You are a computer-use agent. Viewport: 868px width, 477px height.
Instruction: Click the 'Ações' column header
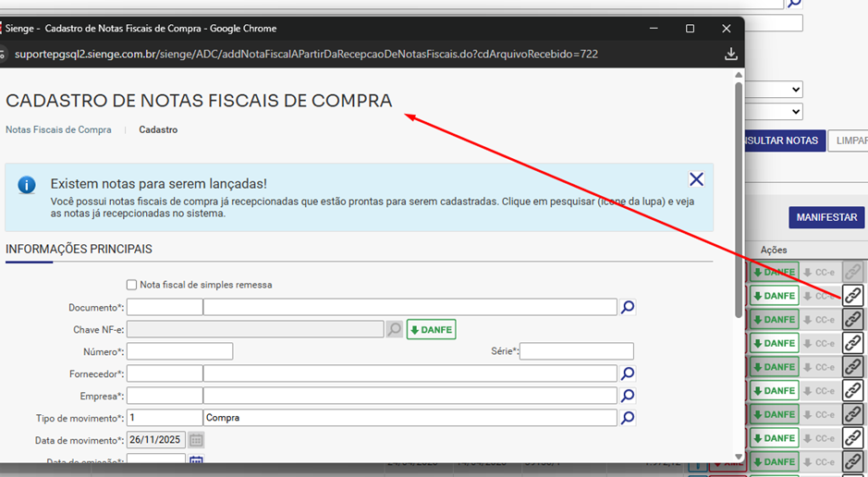(774, 251)
